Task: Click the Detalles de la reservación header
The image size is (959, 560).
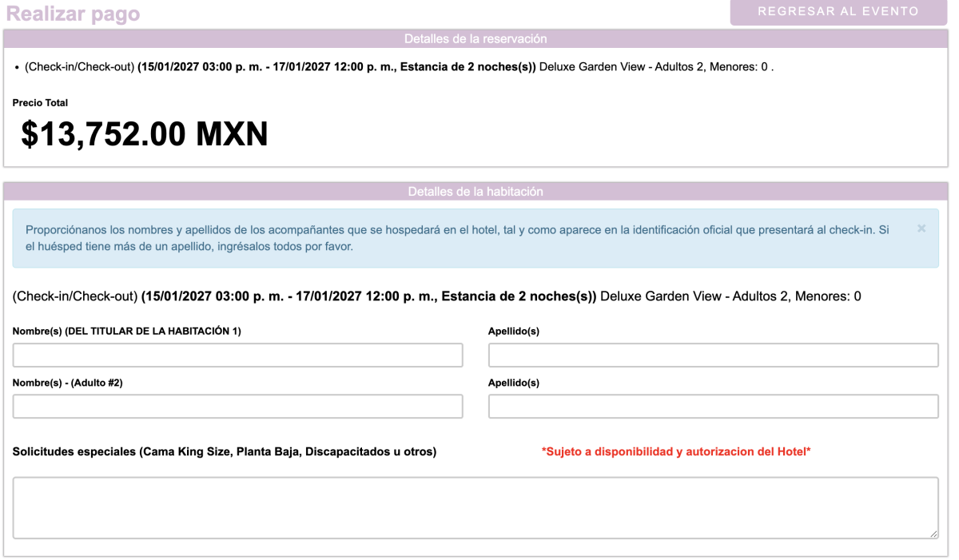Action: point(476,38)
